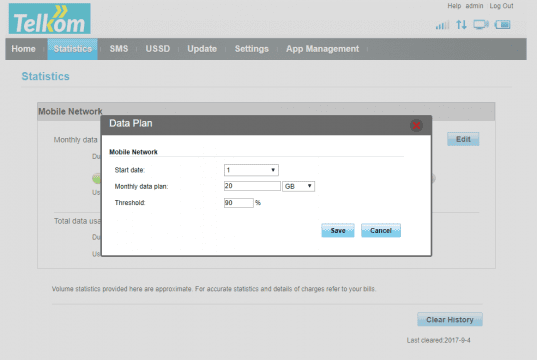Open the Home tab
The height and width of the screenshot is (360, 537).
coord(23,49)
